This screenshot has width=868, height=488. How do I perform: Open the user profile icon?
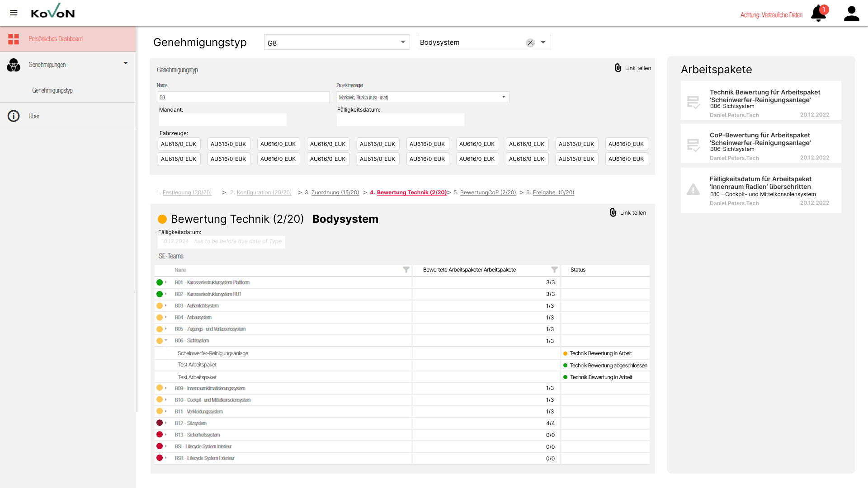(851, 14)
